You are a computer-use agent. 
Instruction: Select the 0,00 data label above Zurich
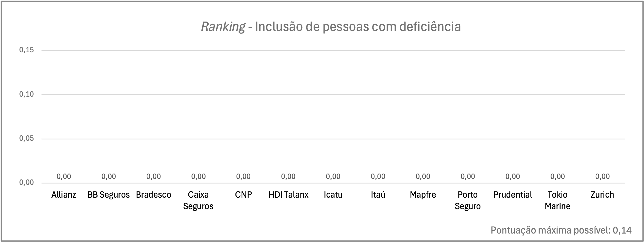[603, 176]
